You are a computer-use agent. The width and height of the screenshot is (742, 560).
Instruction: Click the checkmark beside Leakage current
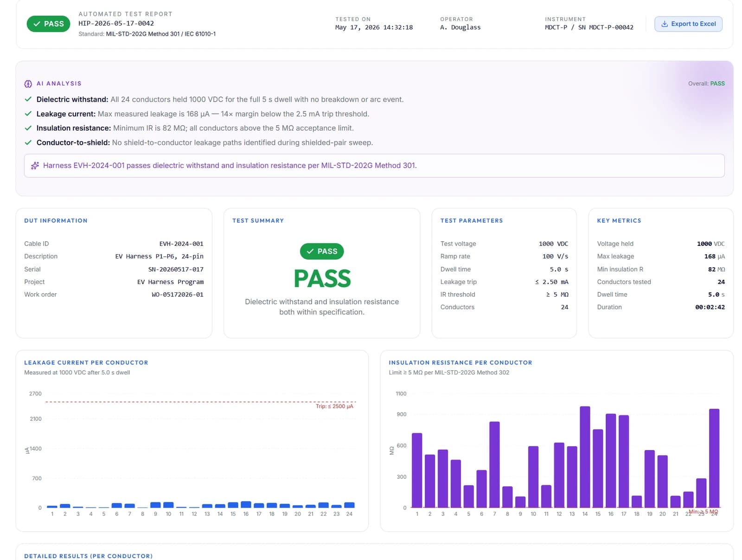(x=28, y=114)
